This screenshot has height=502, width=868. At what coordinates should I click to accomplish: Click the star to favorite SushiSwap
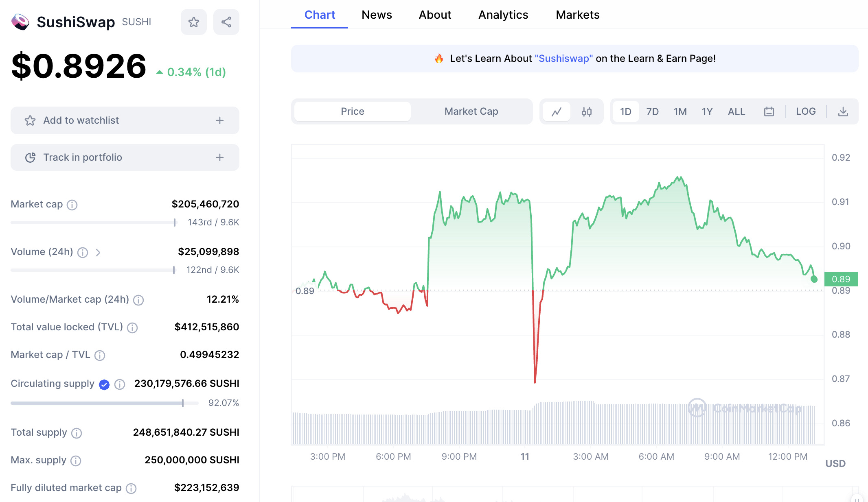pyautogui.click(x=194, y=22)
